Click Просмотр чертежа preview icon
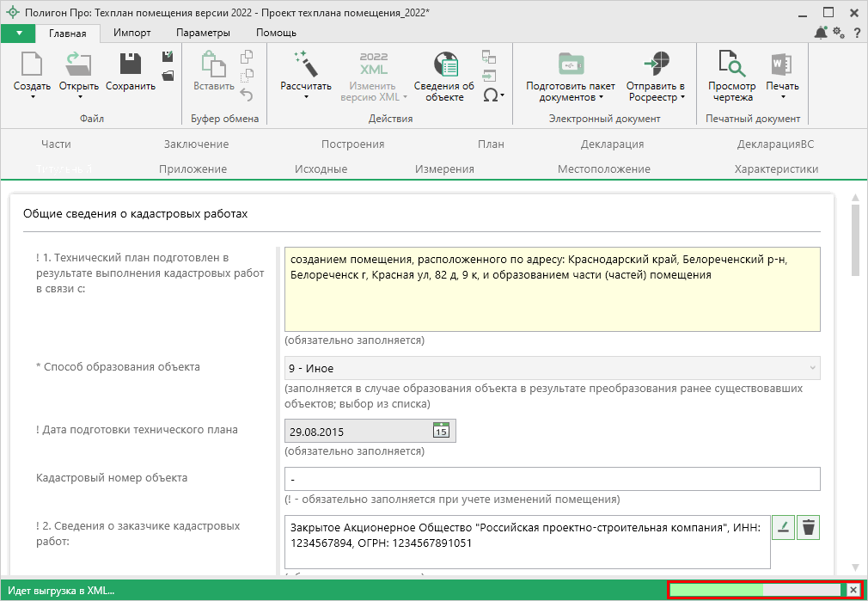 731,65
